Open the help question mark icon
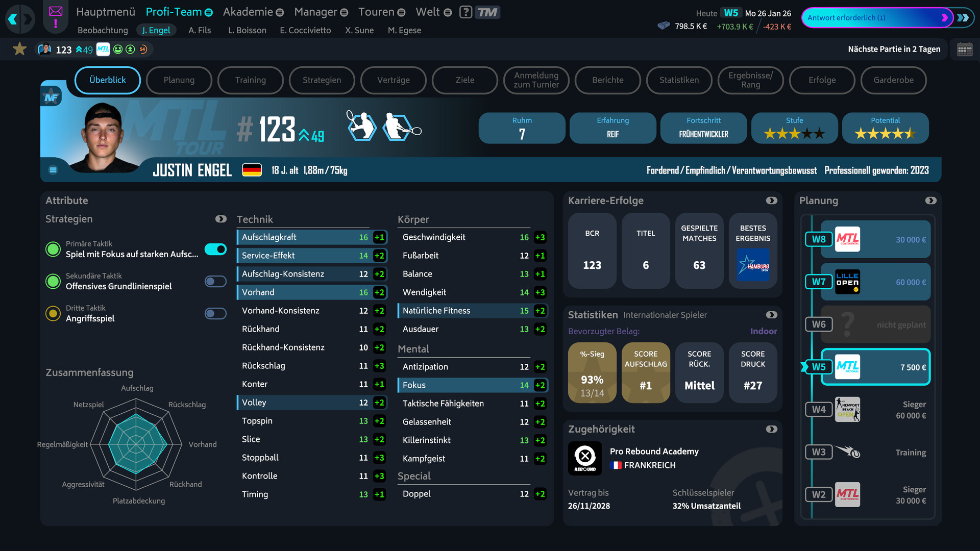This screenshot has width=980, height=551. (x=465, y=12)
